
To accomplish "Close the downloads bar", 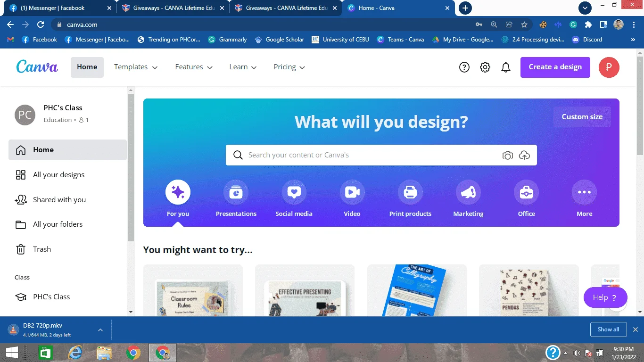I will (635, 329).
